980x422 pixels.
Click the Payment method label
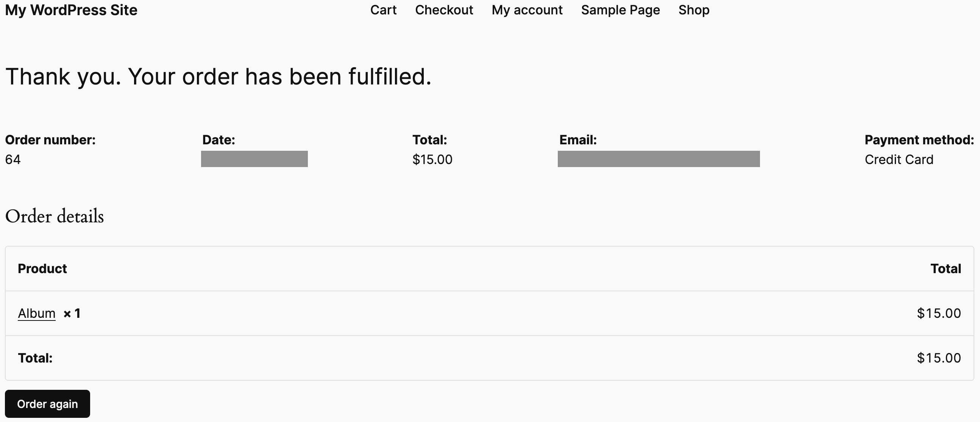(919, 140)
